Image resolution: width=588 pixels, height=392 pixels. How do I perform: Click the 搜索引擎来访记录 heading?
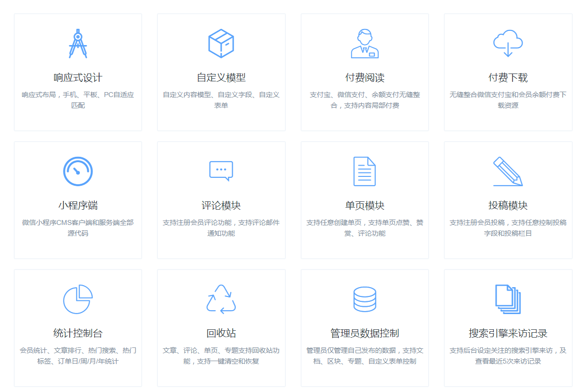(508, 333)
